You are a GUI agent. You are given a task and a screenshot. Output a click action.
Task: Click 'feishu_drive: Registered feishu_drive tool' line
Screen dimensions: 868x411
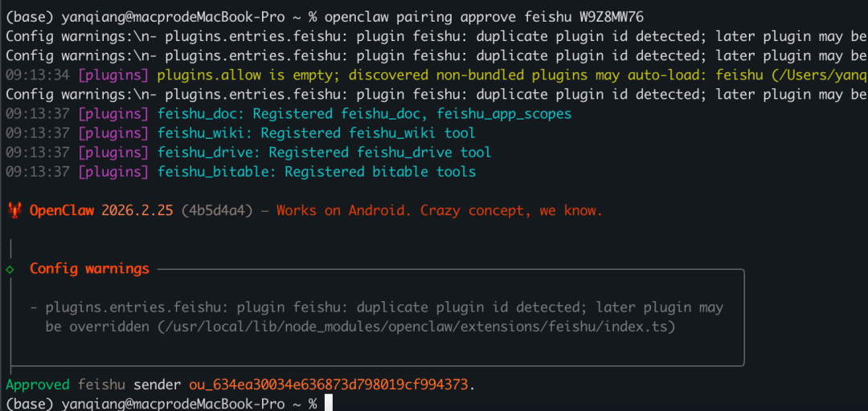[325, 153]
